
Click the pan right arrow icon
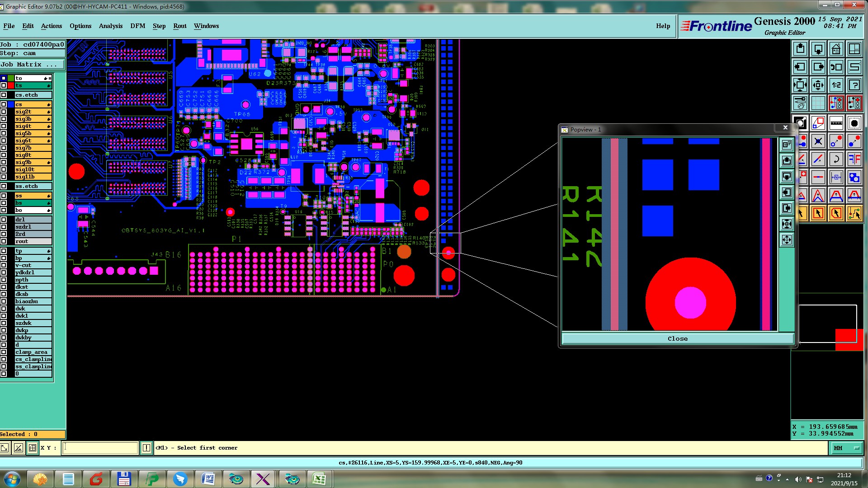tap(818, 67)
